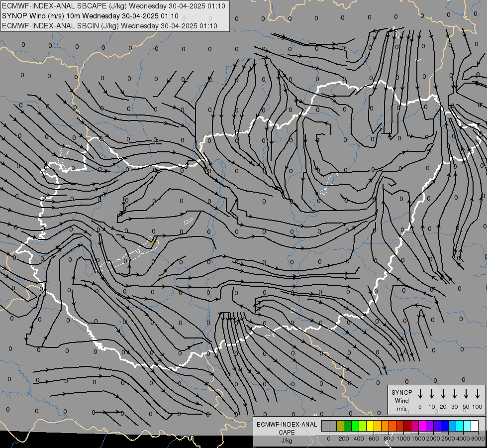Click the wind arrow above the 100 label

478,394
